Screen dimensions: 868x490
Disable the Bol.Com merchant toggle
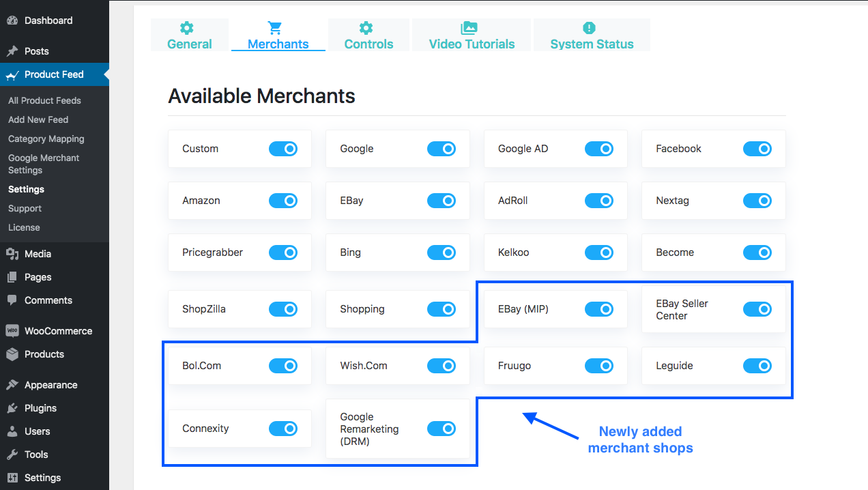(283, 366)
